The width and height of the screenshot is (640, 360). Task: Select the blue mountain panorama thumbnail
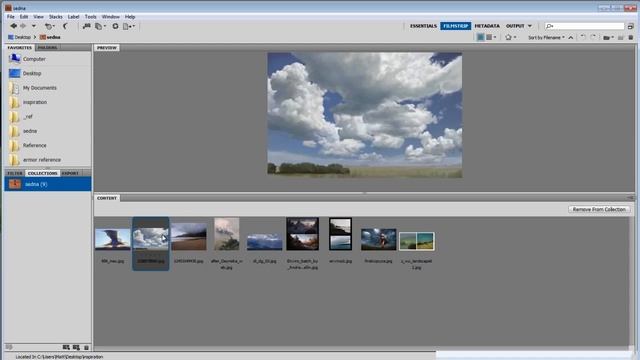pos(264,242)
